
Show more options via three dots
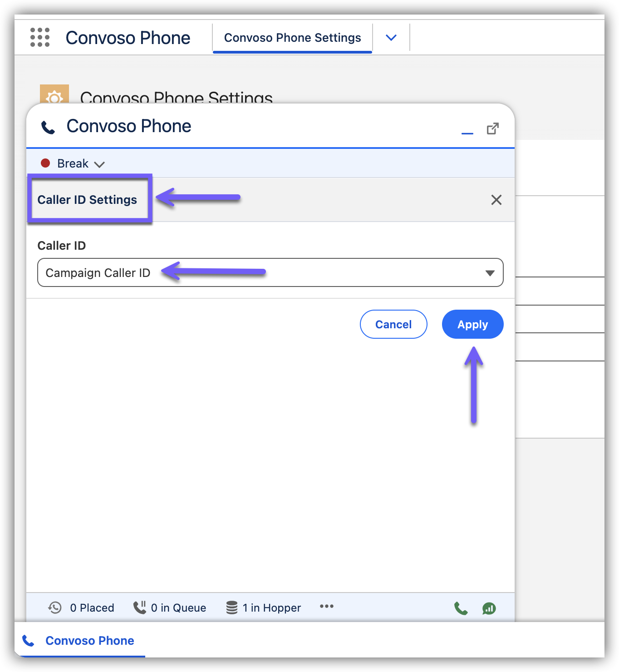click(x=326, y=607)
